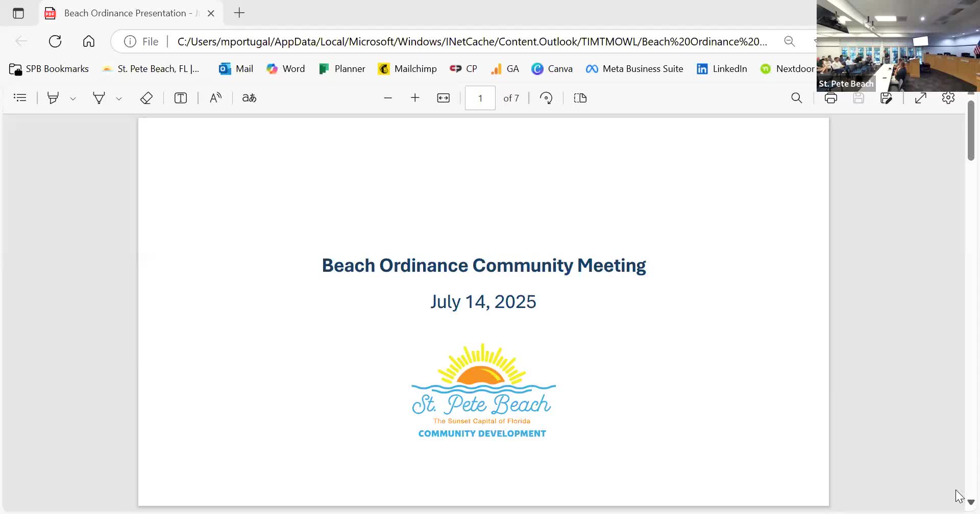
Task: Click the page number input field
Action: [x=480, y=98]
